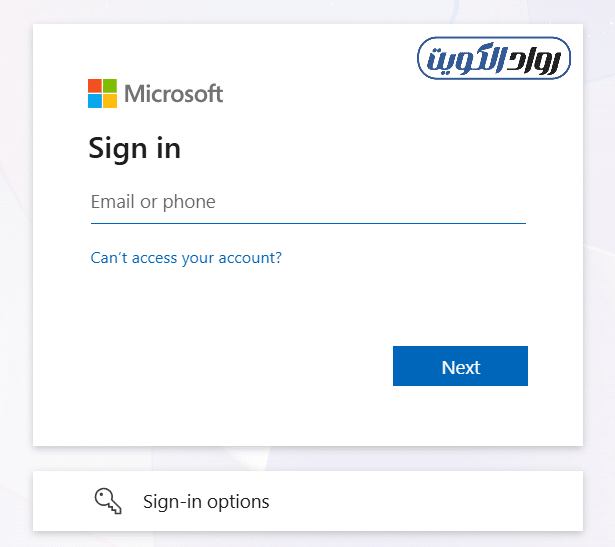
Task: Click the underline of the email field
Action: (x=307, y=222)
